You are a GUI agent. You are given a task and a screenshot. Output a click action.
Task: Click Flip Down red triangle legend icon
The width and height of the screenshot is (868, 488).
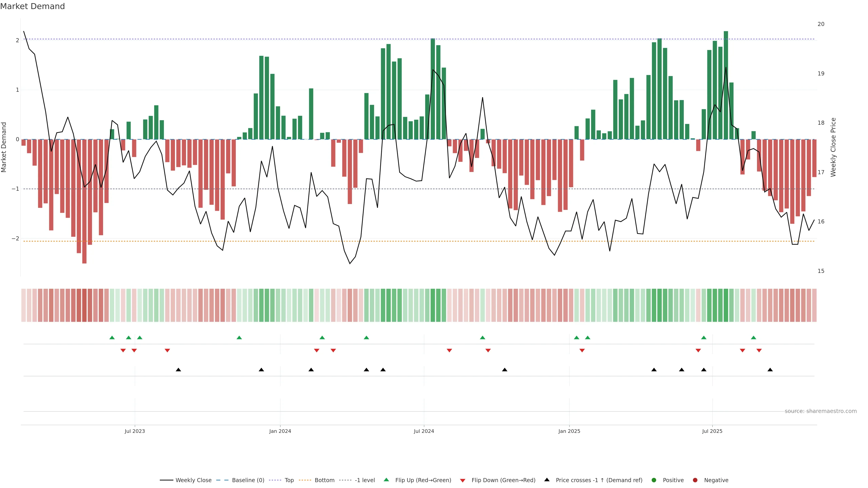click(463, 481)
